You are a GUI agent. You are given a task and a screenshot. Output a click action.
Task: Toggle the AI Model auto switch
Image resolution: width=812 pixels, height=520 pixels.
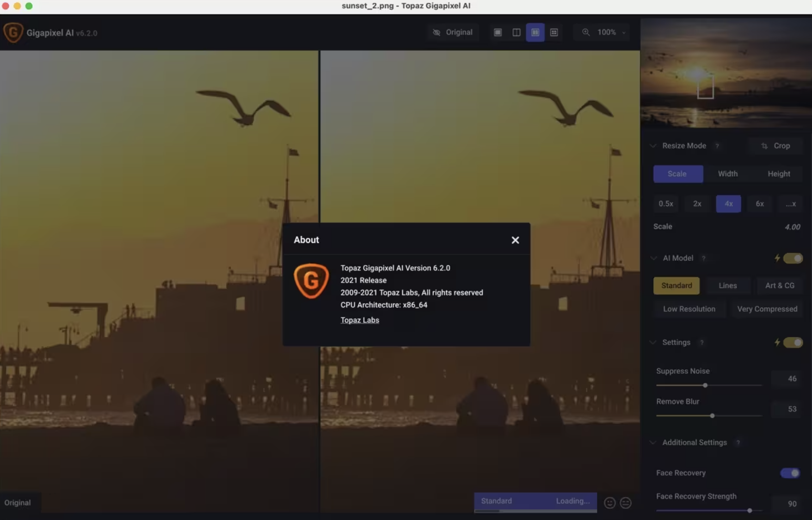pos(793,258)
